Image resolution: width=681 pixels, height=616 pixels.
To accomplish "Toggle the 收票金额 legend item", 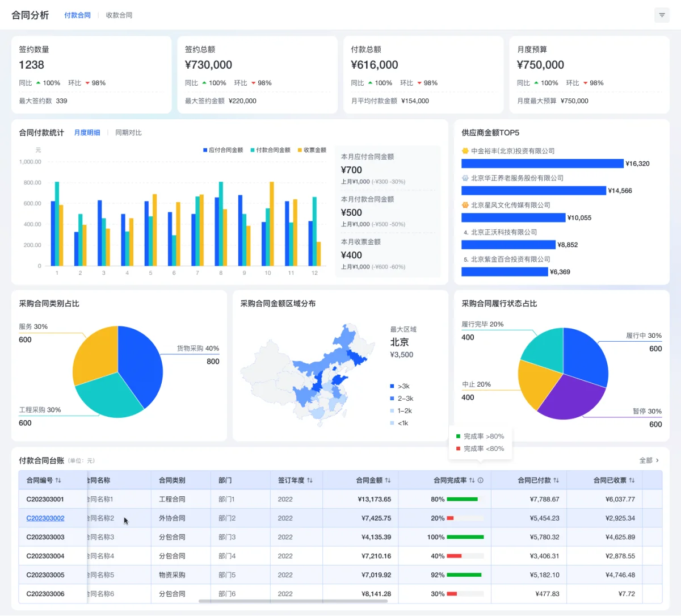I will pos(312,150).
